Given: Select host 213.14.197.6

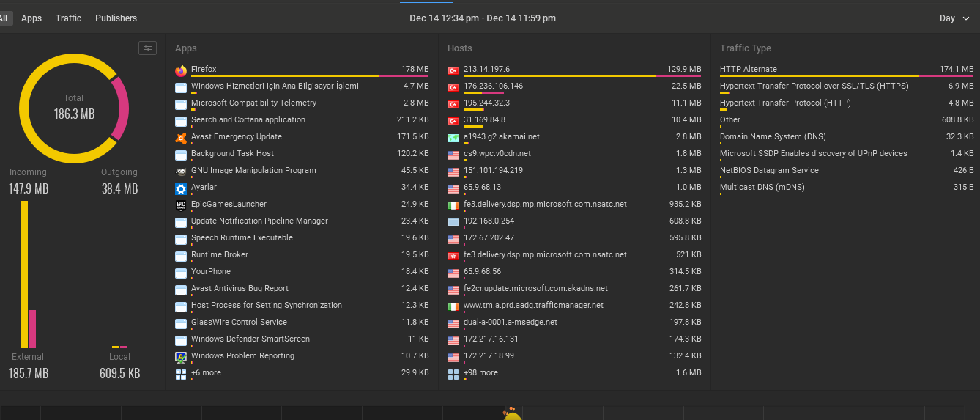Looking at the screenshot, I should [574, 70].
